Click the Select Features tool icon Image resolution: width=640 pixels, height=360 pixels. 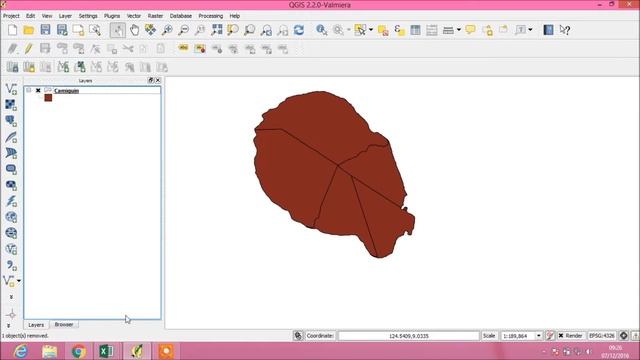[360, 30]
